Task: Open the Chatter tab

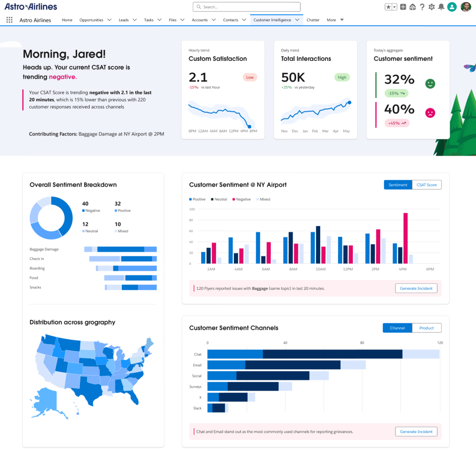Action: point(313,20)
